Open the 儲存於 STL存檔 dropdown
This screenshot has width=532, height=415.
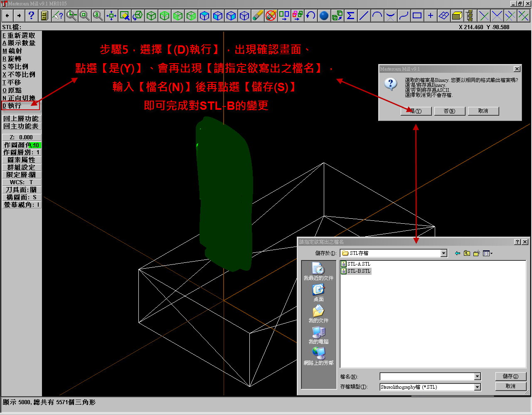[443, 253]
